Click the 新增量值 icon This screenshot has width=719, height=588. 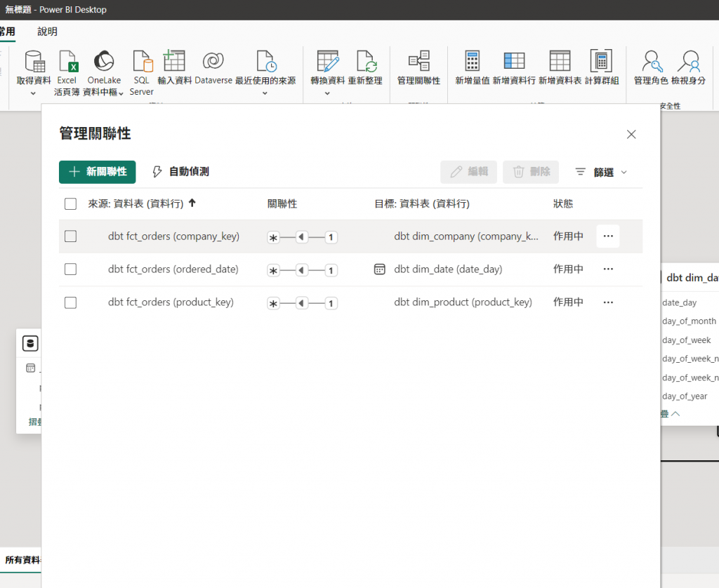click(473, 62)
